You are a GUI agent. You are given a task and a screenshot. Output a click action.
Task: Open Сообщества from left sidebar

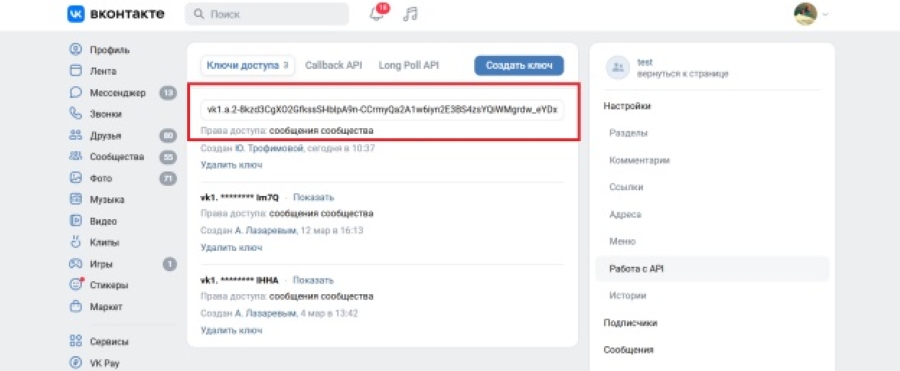click(x=117, y=156)
